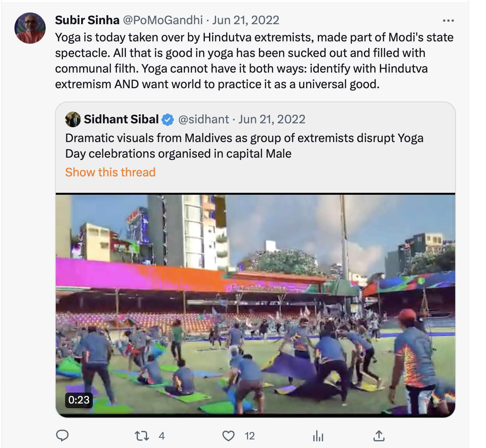The width and height of the screenshot is (486, 448).
Task: Open Sidhant Sibal's display name
Action: pos(121,119)
